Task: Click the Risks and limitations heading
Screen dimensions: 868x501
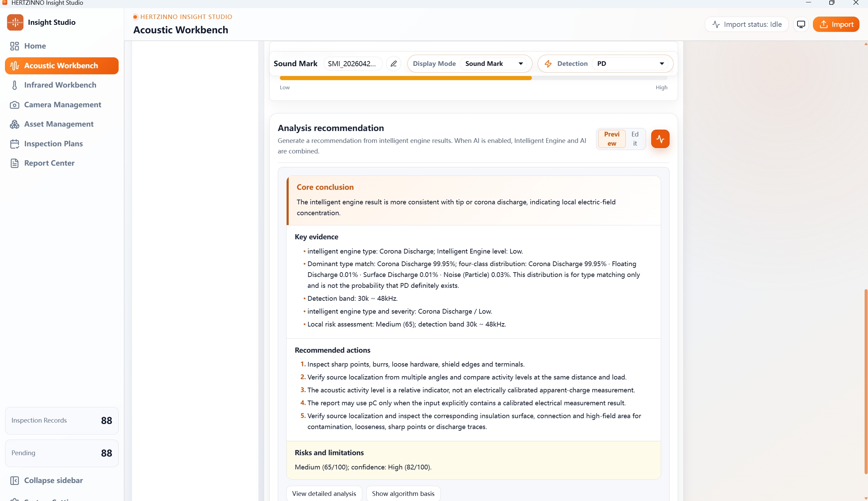Action: [x=329, y=453]
